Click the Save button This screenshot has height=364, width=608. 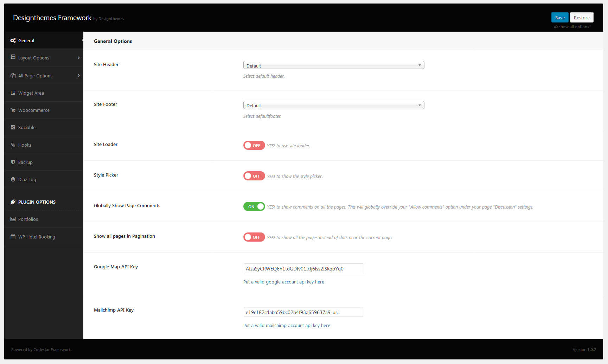tap(559, 18)
